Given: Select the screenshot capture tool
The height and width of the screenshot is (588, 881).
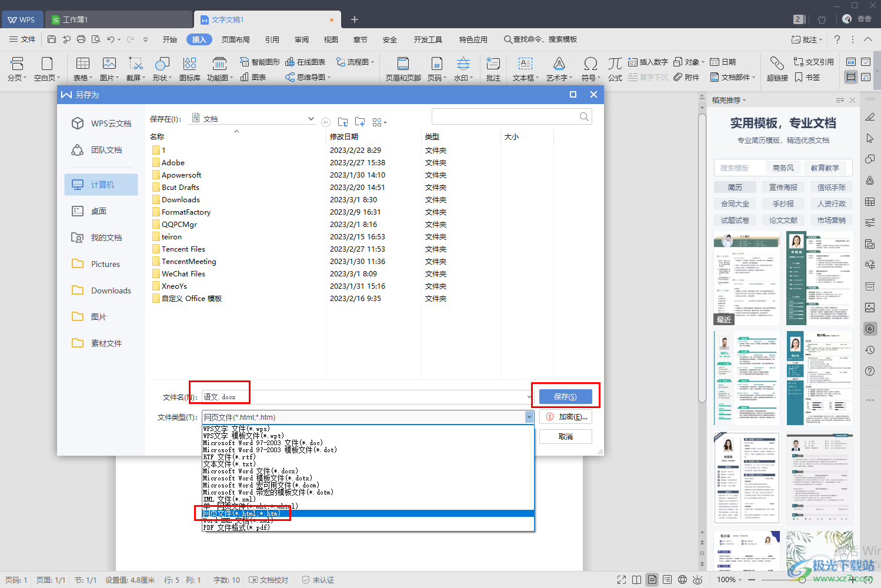Looking at the screenshot, I should [x=136, y=69].
